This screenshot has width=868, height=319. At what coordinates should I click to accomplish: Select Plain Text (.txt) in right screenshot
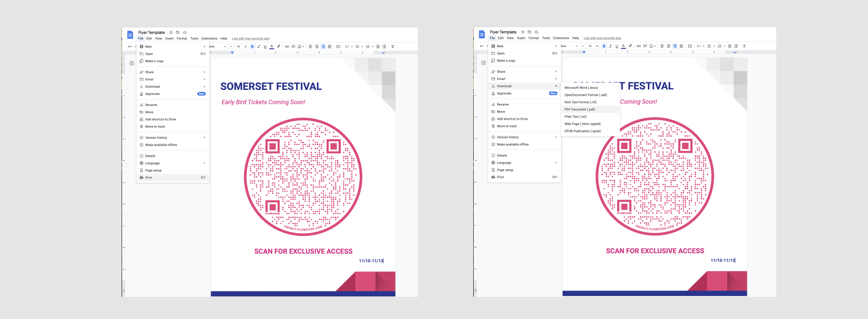[x=590, y=117]
